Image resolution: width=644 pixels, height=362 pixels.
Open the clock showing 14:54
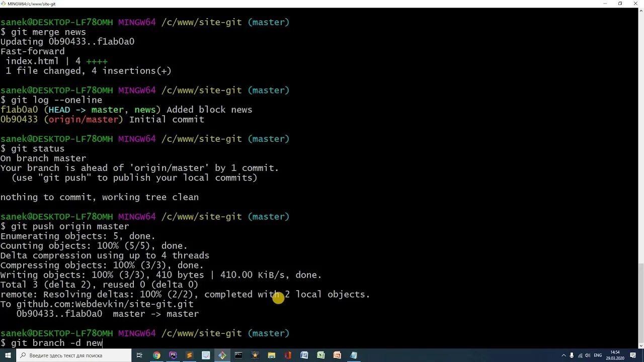[x=615, y=355]
